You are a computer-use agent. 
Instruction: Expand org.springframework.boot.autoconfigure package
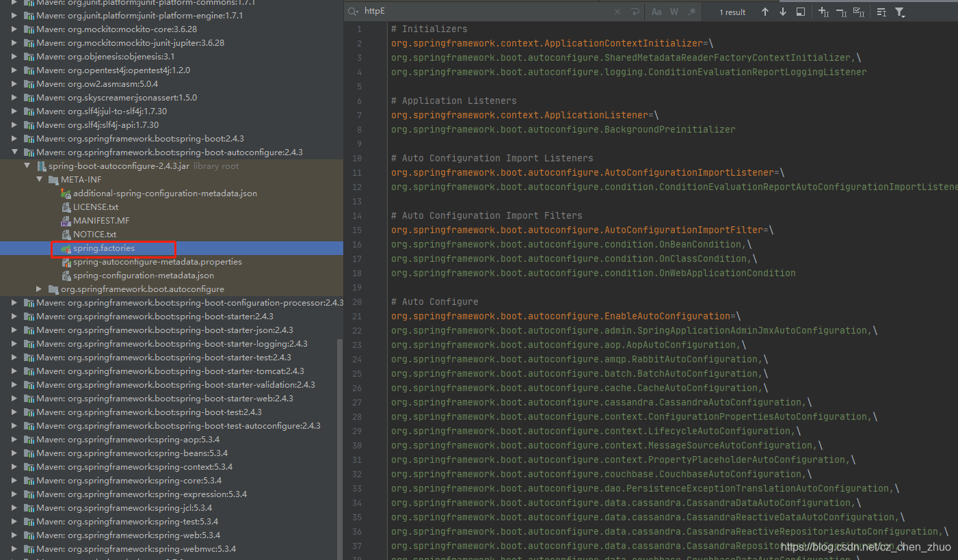[x=40, y=289]
